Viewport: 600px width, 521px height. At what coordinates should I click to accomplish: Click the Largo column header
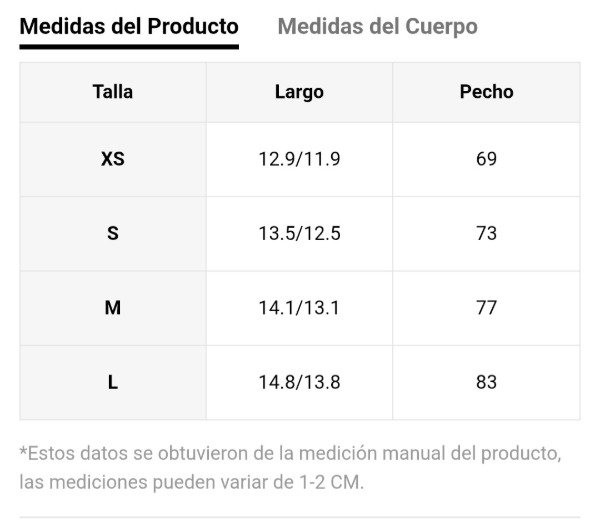pyautogui.click(x=299, y=92)
